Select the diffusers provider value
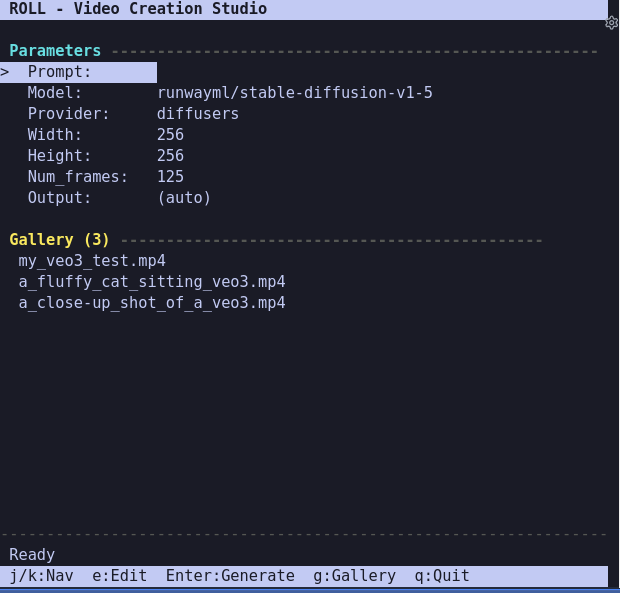The height and width of the screenshot is (593, 620). (198, 114)
